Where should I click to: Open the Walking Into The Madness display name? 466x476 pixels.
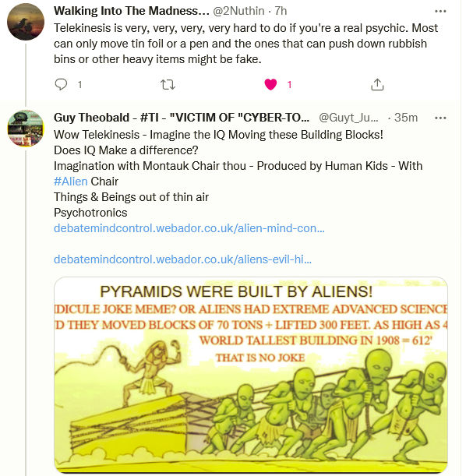[x=132, y=11]
